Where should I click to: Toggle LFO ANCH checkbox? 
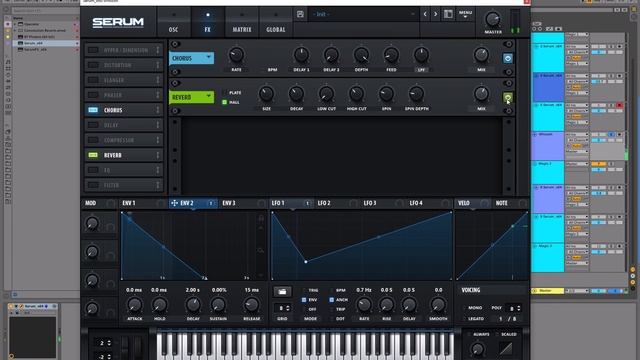(x=331, y=300)
